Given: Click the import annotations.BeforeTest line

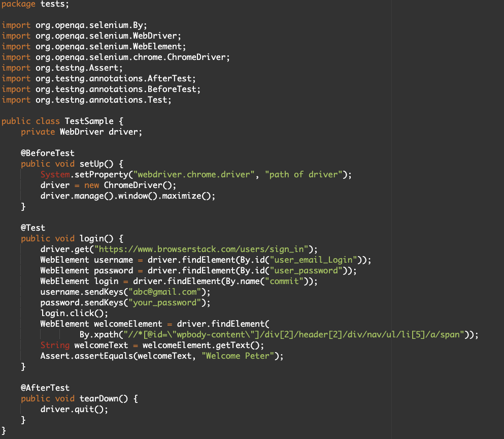Looking at the screenshot, I should tap(101, 89).
